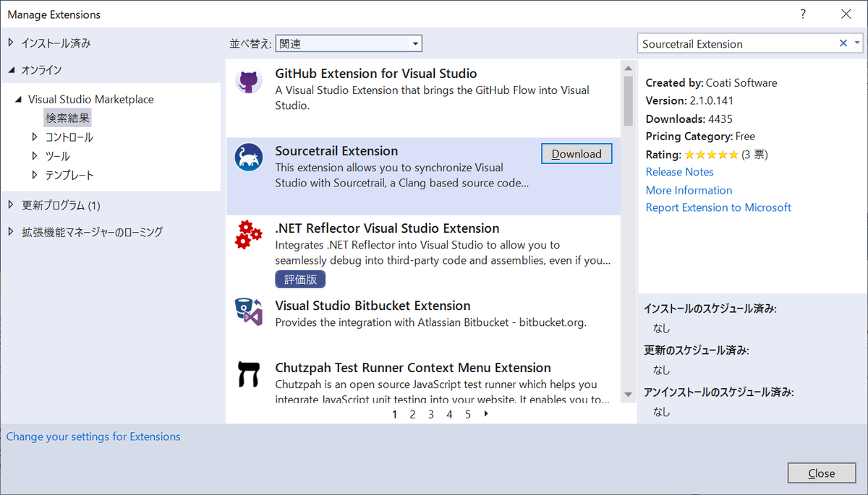This screenshot has height=495, width=868.
Task: Click the GitHub Extension octocat icon
Action: coord(249,81)
